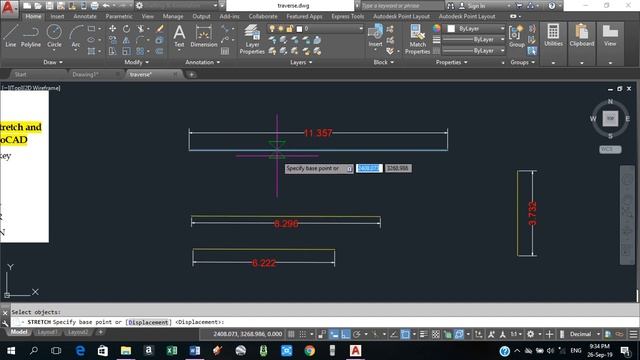
Task: Open Customization menu at status bar end
Action: (633, 334)
